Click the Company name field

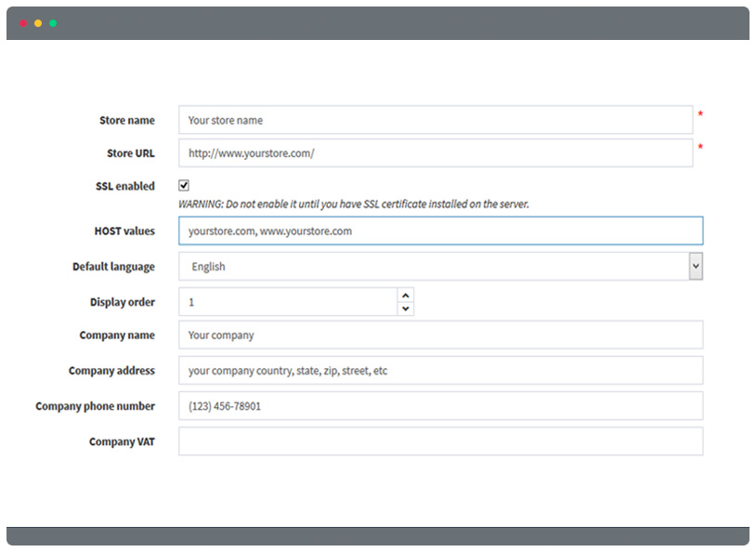[x=440, y=335]
